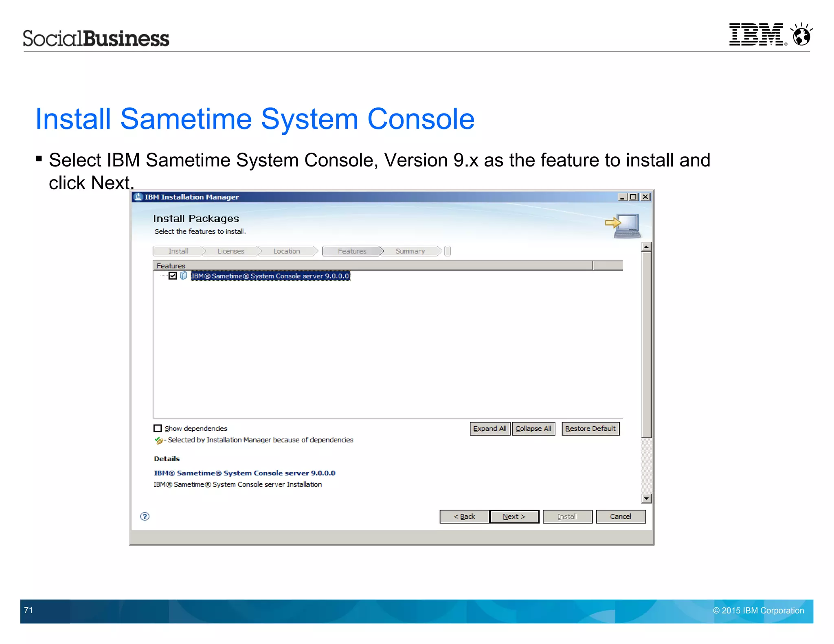Viewport: 834px width, 644px height.
Task: Go to the Licenses wizard step
Action: pos(231,251)
